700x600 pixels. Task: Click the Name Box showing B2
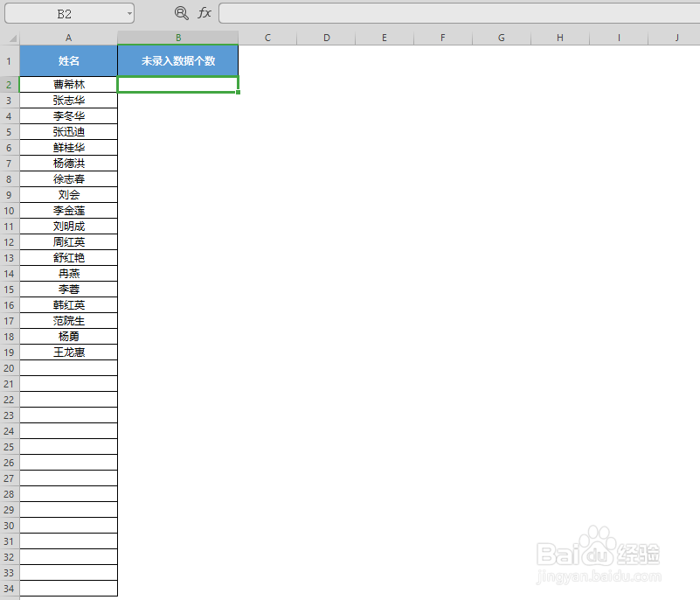point(69,13)
